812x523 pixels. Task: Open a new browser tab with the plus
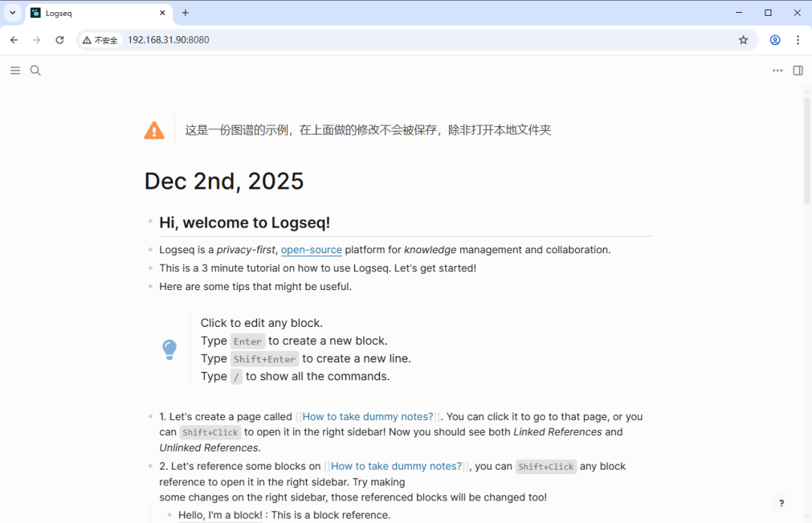(x=185, y=13)
